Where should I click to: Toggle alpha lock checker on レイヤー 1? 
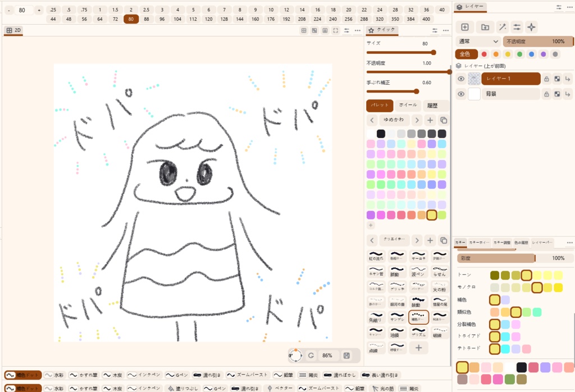tap(557, 79)
